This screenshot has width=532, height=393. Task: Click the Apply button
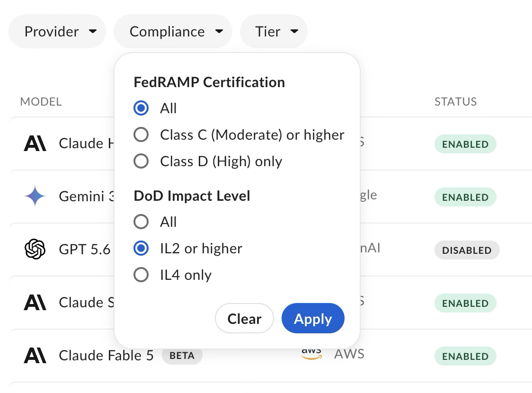[313, 318]
